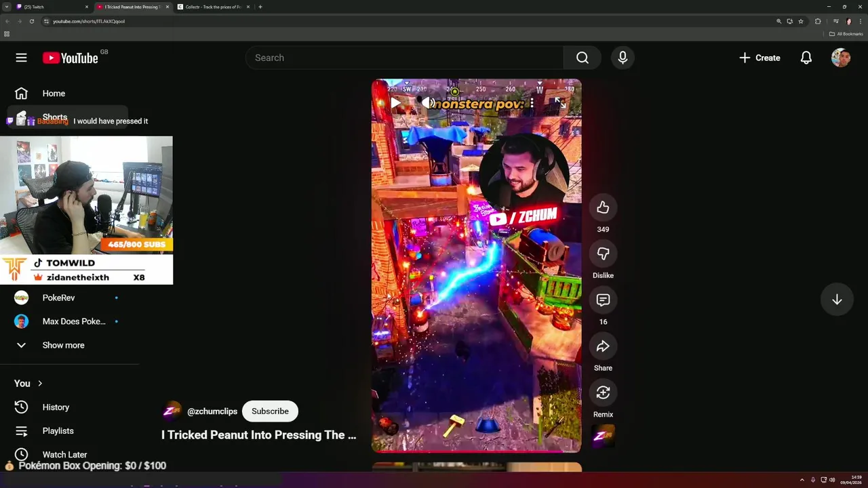Go to the next Short with down arrow
Viewport: 868px width, 488px height.
(837, 300)
